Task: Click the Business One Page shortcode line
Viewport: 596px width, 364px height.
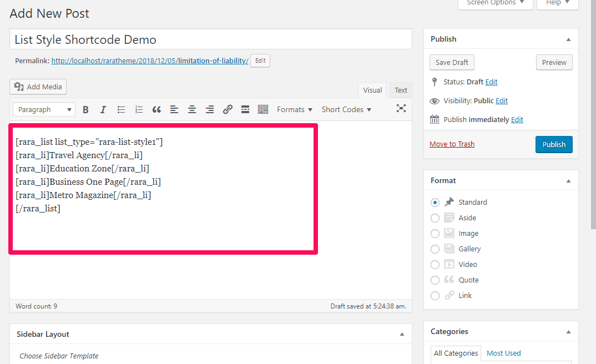Action: pos(88,182)
